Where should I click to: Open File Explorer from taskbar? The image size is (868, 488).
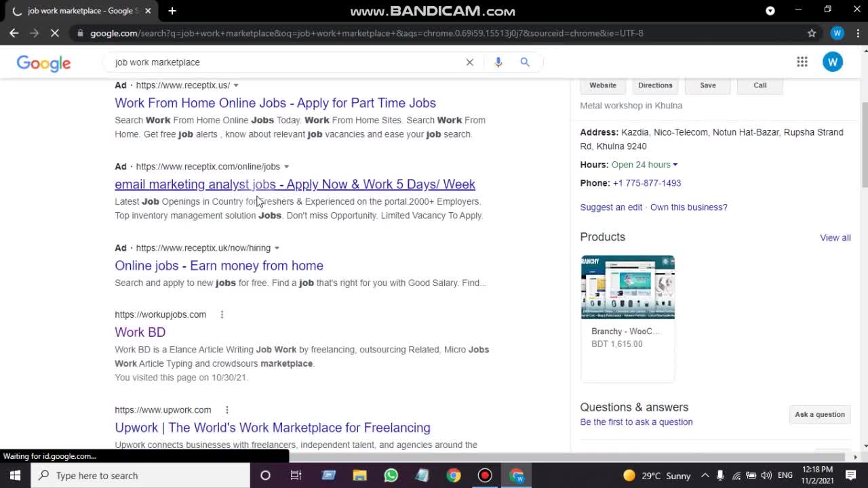pos(359,475)
